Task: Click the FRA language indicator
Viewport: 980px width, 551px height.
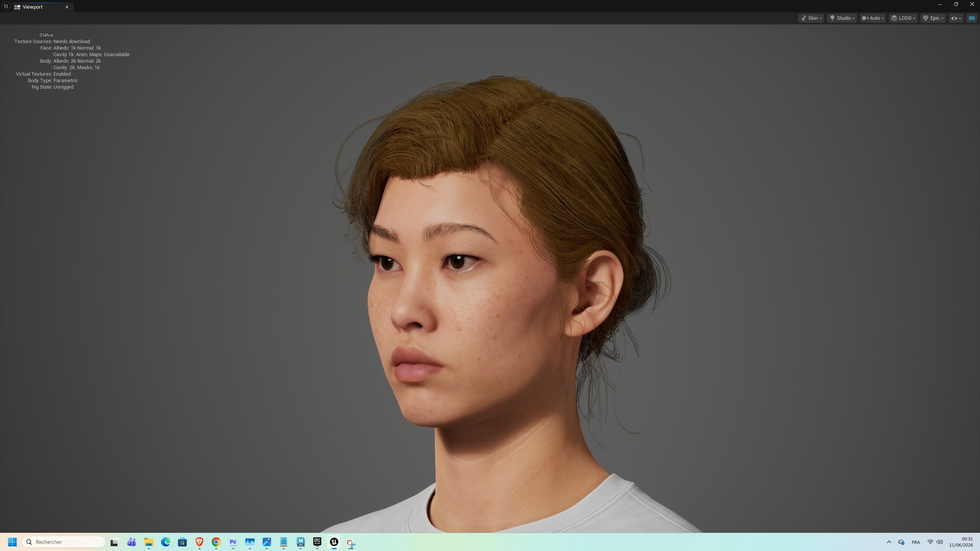Action: click(916, 542)
